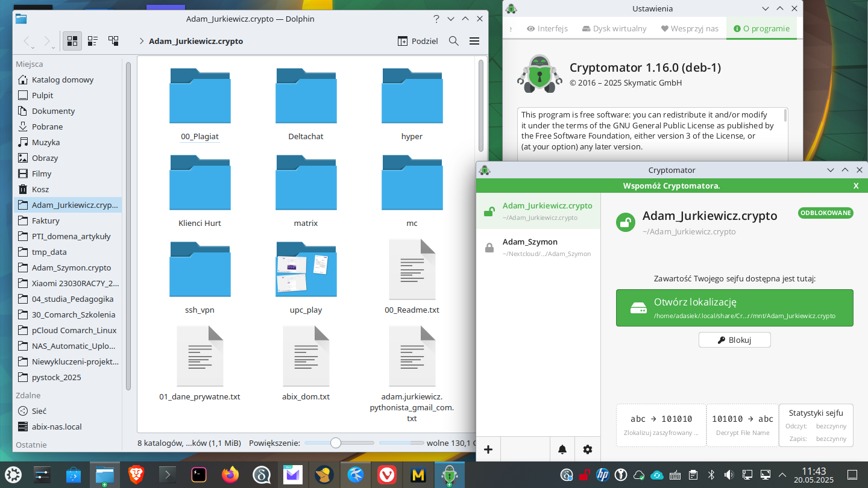Click the Decrypt File Name tile
The width and height of the screenshot is (868, 488).
coord(742,425)
